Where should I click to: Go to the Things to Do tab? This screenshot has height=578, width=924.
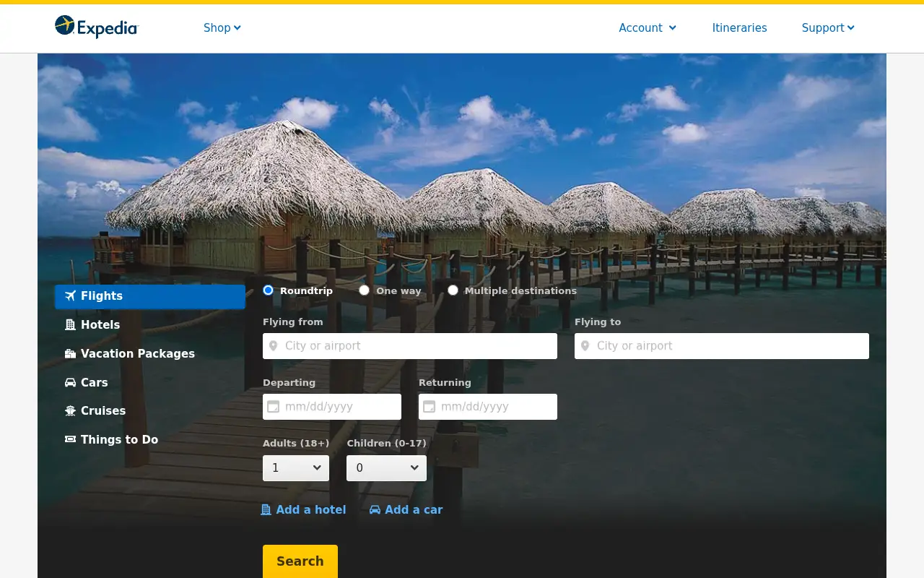[150, 439]
